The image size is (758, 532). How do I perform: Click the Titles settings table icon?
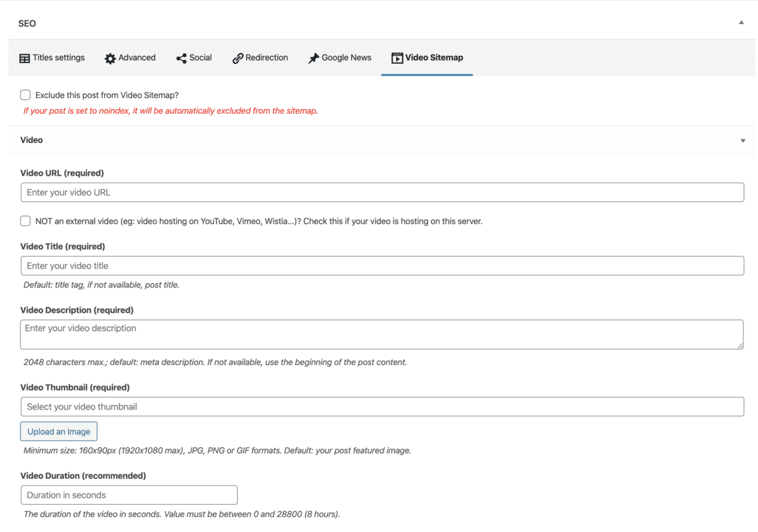pyautogui.click(x=25, y=58)
